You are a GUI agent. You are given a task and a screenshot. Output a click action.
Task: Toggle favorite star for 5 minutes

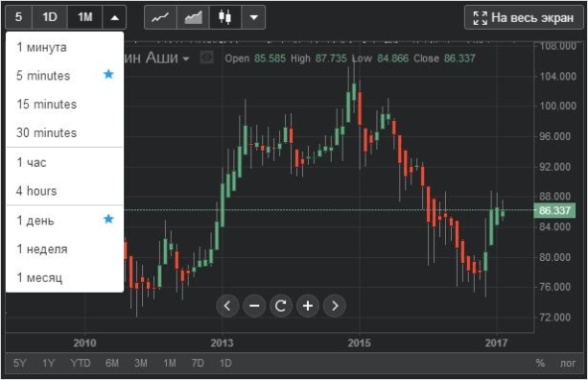pos(108,74)
